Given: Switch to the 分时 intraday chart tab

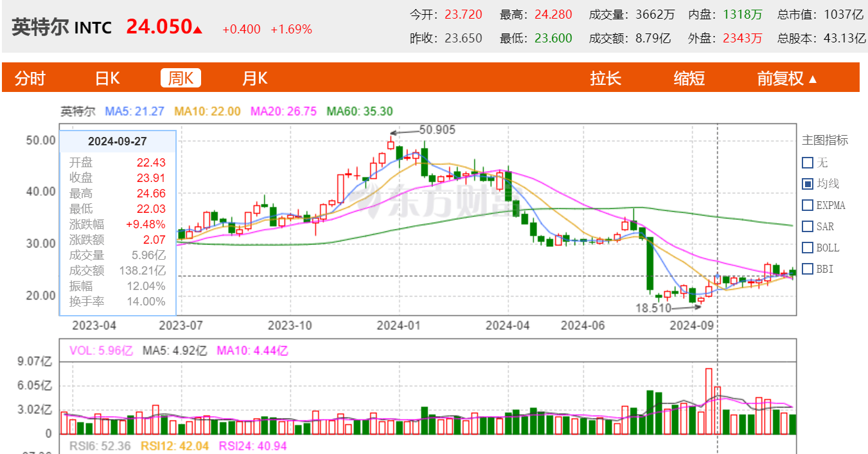Looking at the screenshot, I should coord(30,78).
